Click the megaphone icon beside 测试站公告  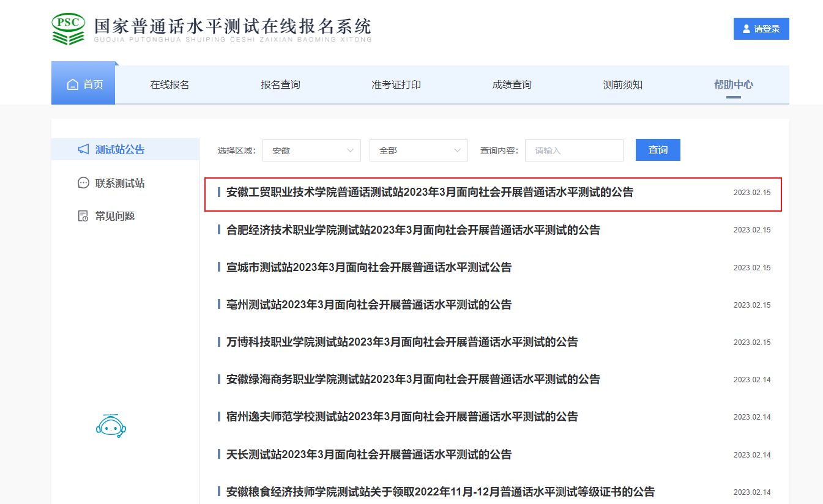coord(84,149)
